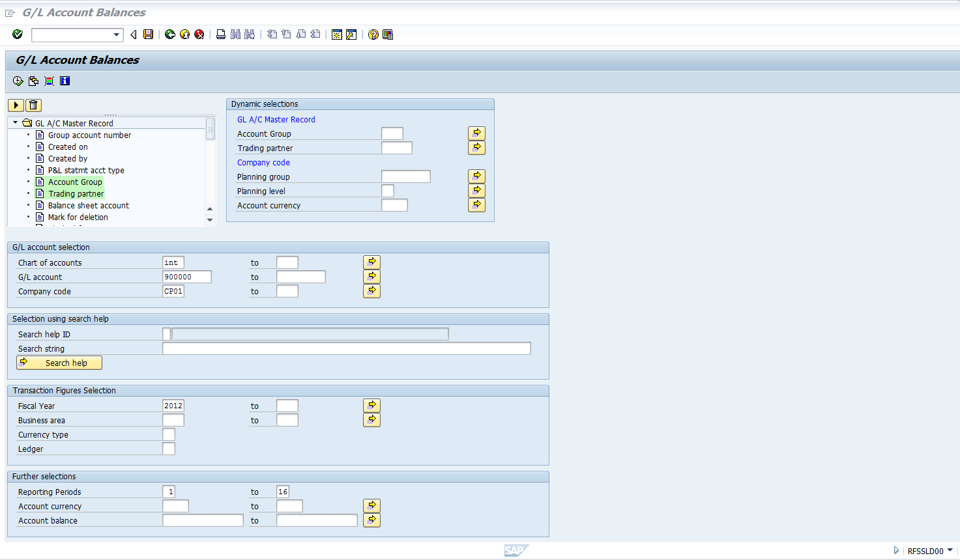Click the Company code link in Dynamic selections
The height and width of the screenshot is (560, 960).
(x=263, y=162)
